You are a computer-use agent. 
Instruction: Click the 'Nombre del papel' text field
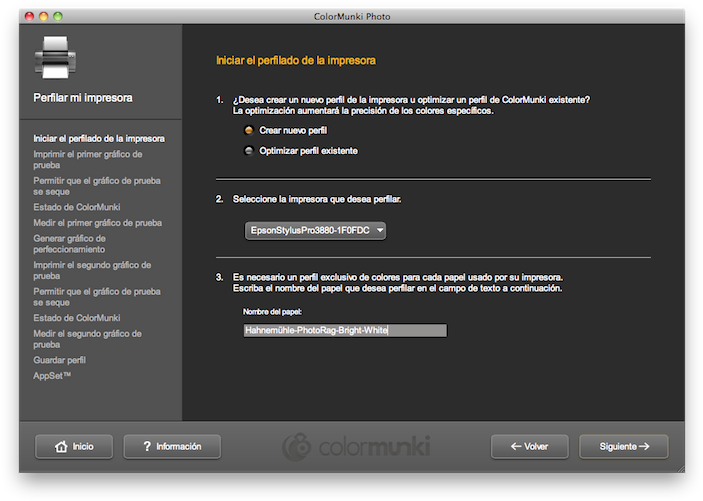point(345,330)
